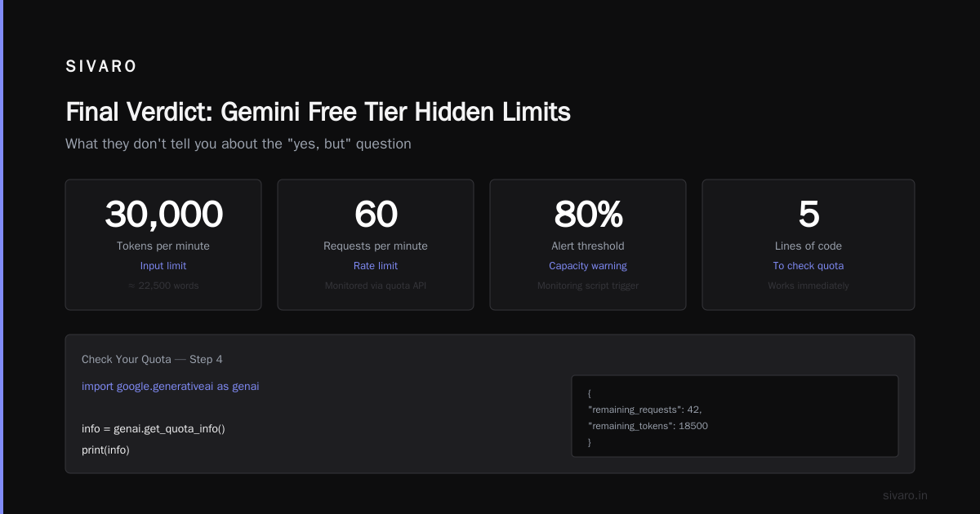980x514 pixels.
Task: Select the Final Verdict headline
Action: point(318,112)
